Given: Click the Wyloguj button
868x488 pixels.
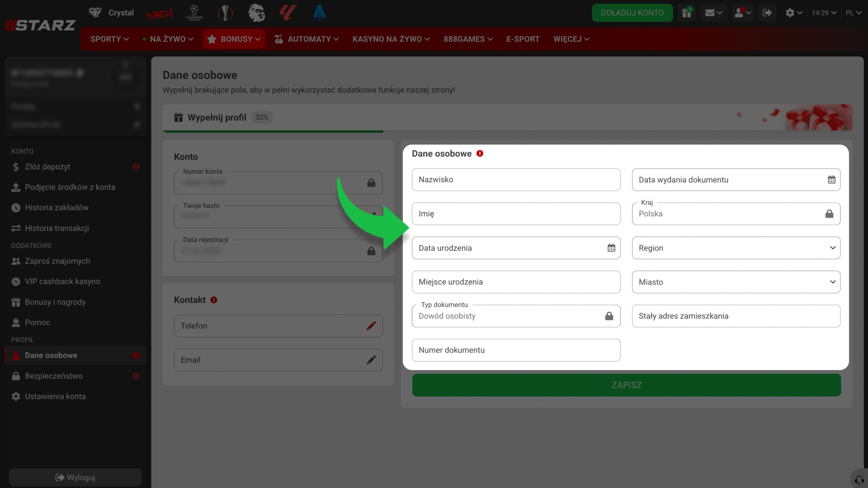Looking at the screenshot, I should (x=75, y=478).
